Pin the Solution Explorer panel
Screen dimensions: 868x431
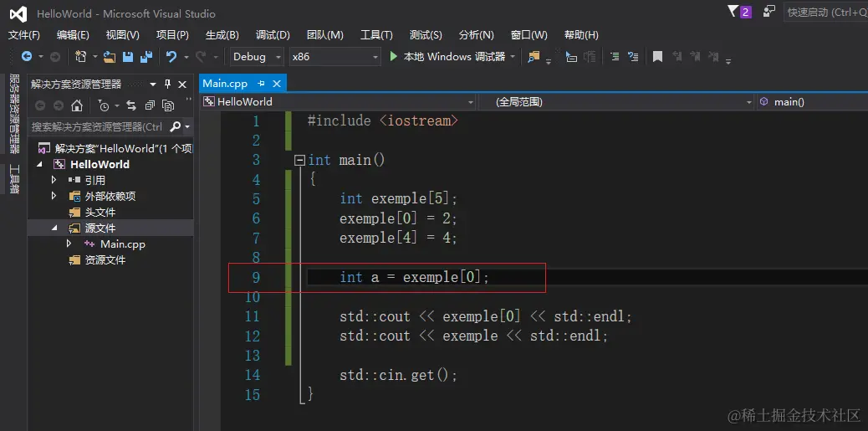[x=168, y=85]
